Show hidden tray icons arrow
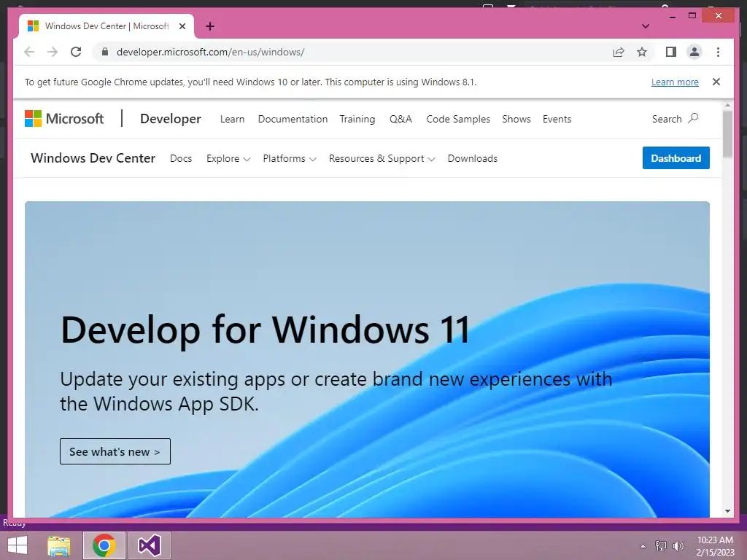This screenshot has width=747, height=560. tap(643, 545)
